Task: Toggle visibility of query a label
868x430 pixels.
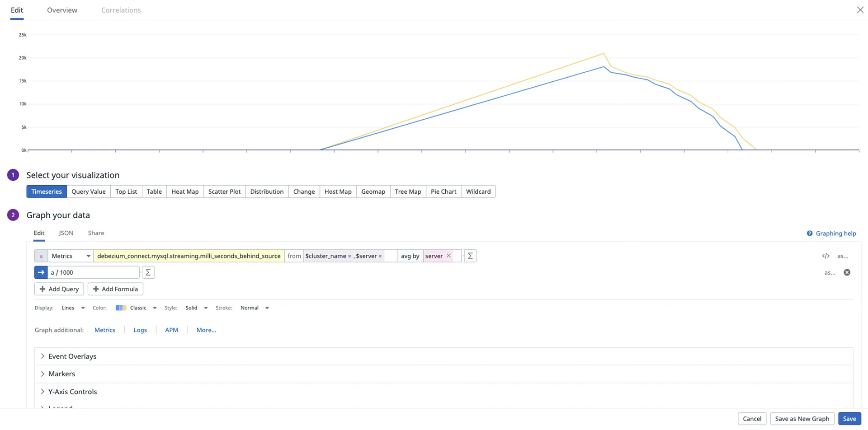Action: [41, 256]
